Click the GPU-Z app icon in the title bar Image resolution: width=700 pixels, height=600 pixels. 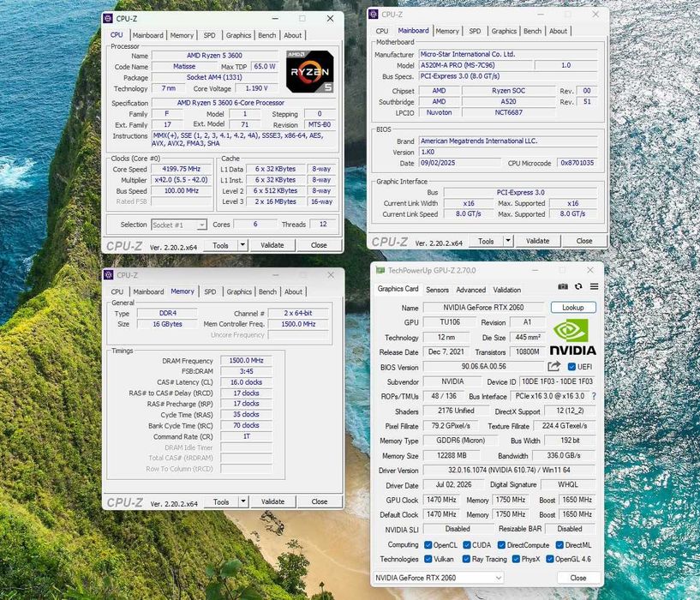[380, 270]
